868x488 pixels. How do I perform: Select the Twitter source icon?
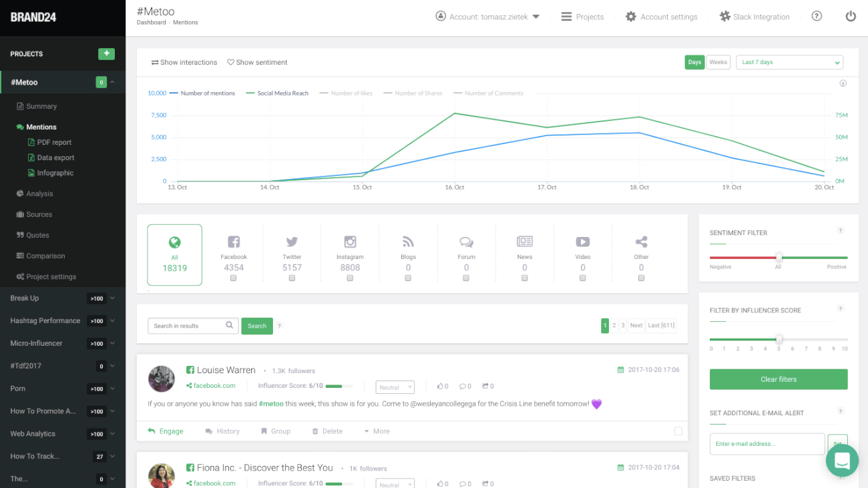click(292, 242)
